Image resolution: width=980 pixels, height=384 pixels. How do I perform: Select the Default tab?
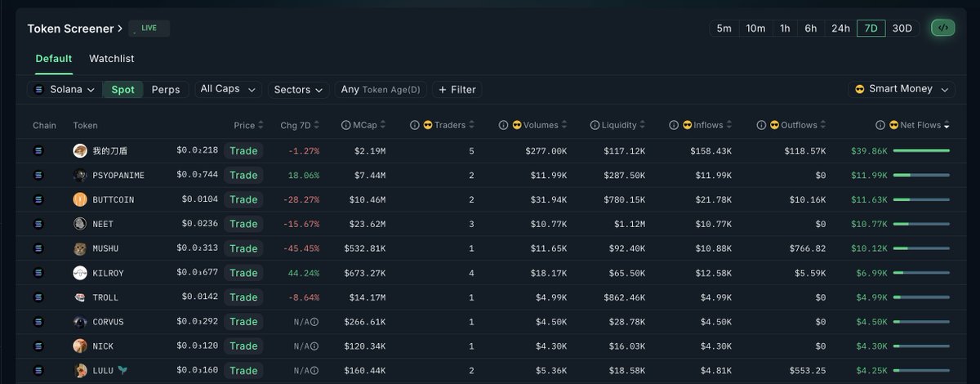coord(54,59)
